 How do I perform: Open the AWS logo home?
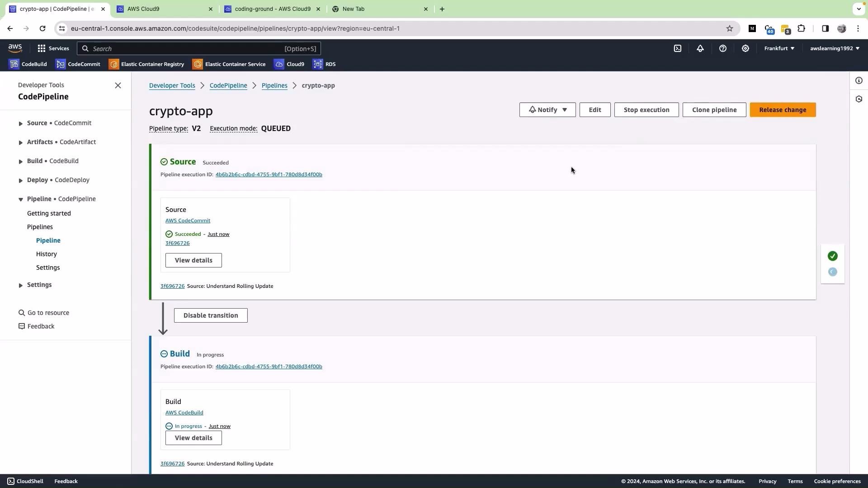pos(15,48)
